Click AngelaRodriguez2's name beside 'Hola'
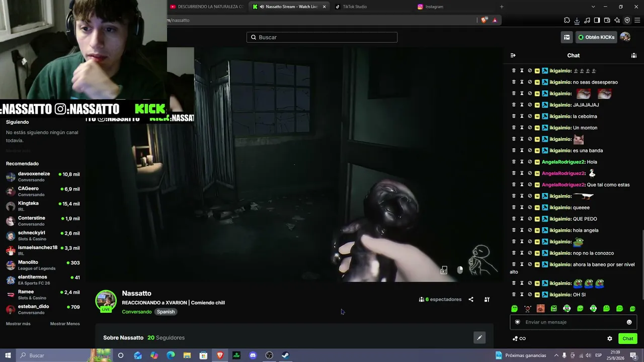The image size is (644, 362). (x=563, y=162)
